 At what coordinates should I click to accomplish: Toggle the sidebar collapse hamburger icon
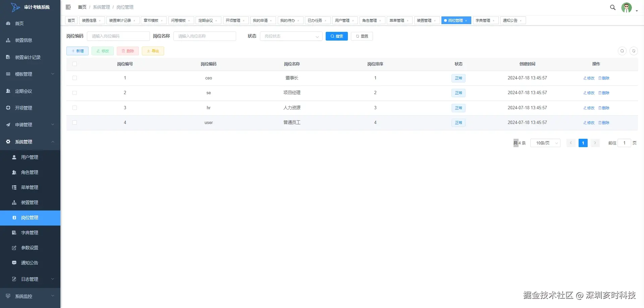(68, 7)
